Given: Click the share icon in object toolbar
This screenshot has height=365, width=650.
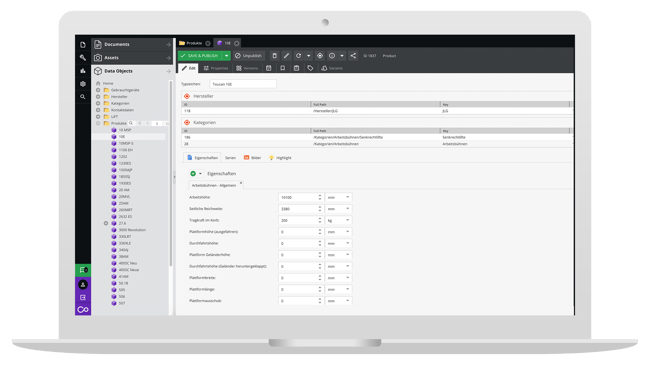Looking at the screenshot, I should 353,56.
